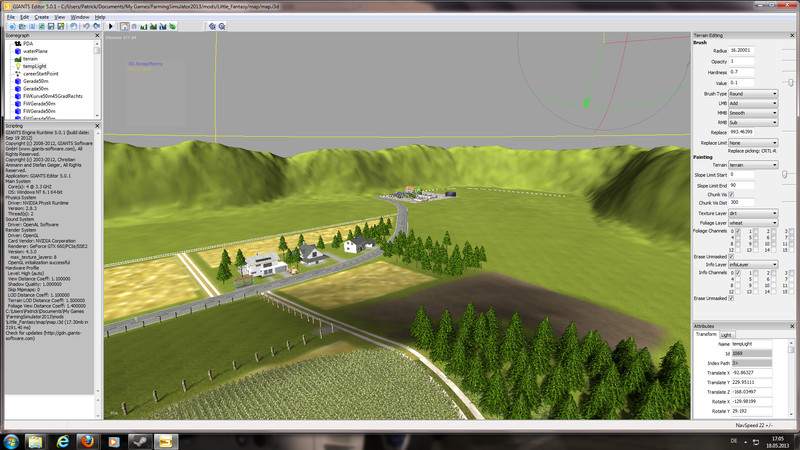Toggle the house-shaped navigation mode icon
Screen dimensions: 800x450
[x=124, y=26]
